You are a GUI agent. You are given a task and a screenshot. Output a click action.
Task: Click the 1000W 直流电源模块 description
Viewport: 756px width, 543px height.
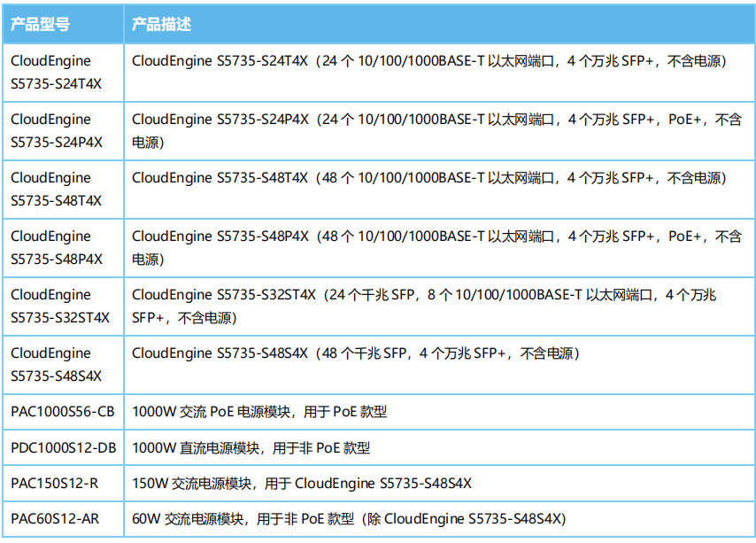pyautogui.click(x=251, y=448)
